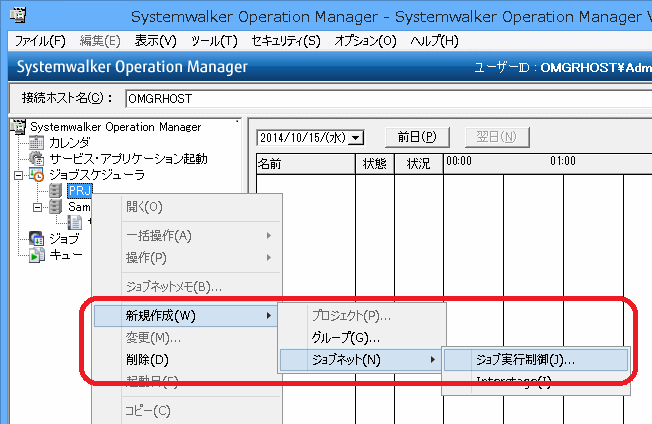This screenshot has height=424, width=652.
Task: Select the PRJ tree item
Action: [x=79, y=191]
